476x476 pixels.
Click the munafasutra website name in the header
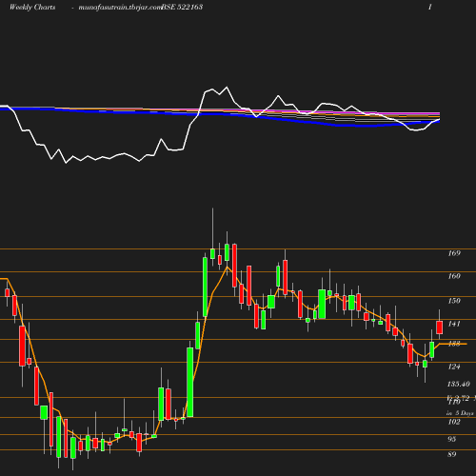pyautogui.click(x=120, y=8)
